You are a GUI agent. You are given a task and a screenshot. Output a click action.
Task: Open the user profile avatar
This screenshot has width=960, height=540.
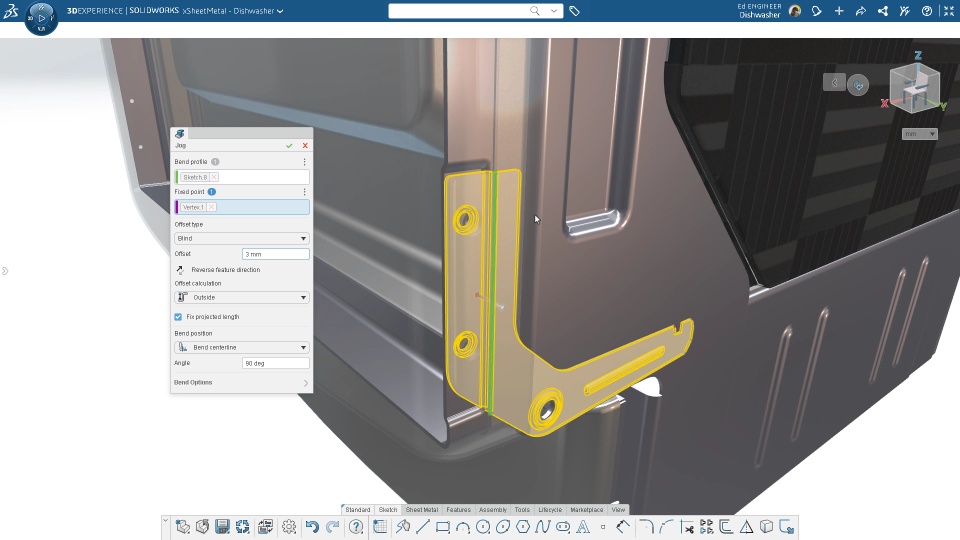tap(795, 11)
